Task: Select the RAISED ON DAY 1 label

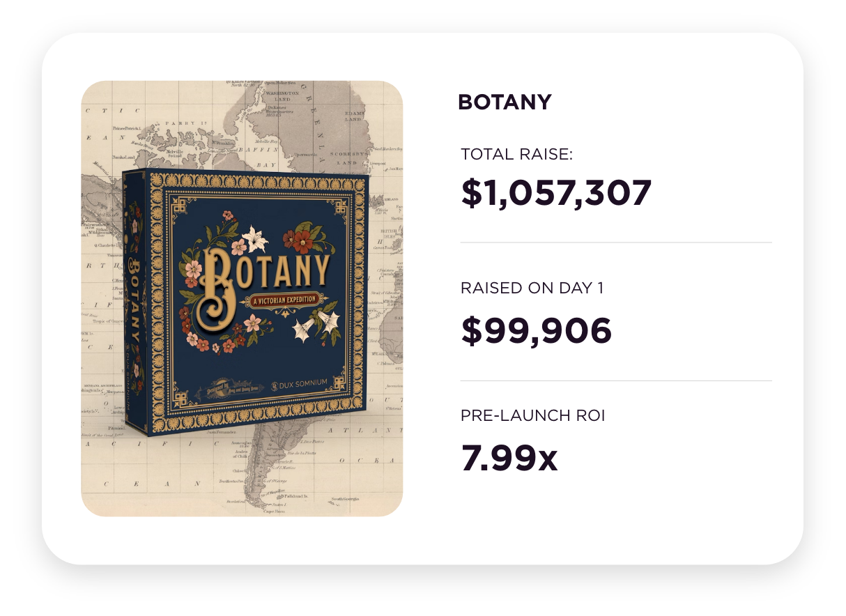Action: [x=532, y=288]
